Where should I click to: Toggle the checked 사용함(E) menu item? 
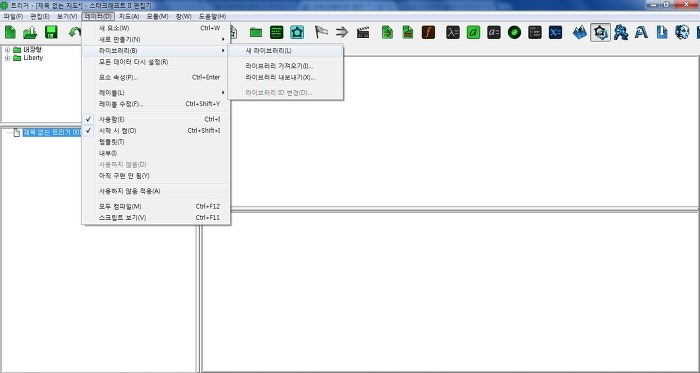coord(156,119)
